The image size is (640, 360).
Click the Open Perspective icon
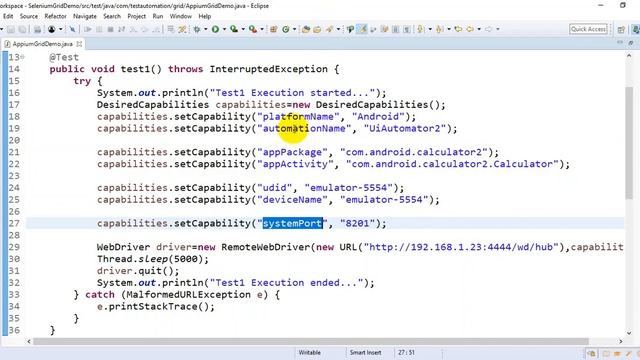pos(621,29)
